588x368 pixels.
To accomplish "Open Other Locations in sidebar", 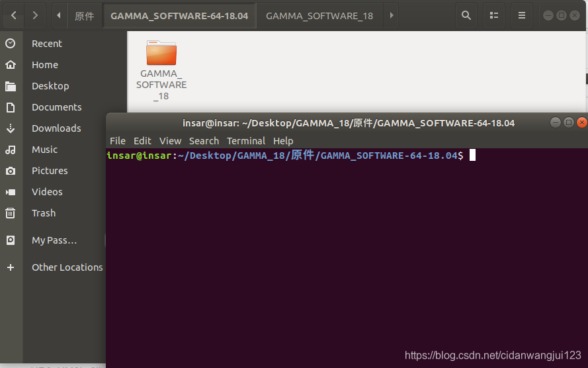I will pos(67,267).
